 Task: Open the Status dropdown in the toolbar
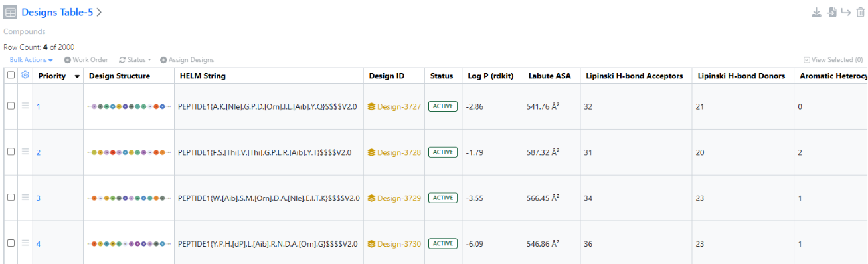[135, 60]
